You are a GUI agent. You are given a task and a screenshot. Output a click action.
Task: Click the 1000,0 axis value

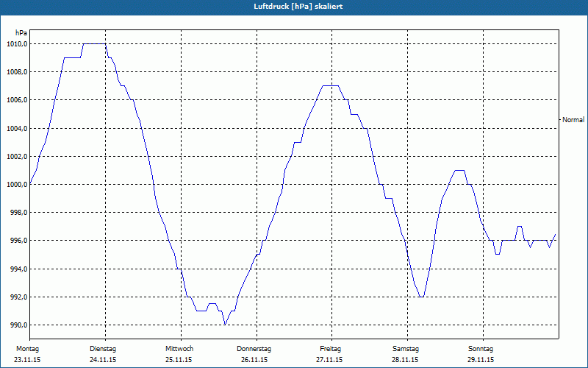(17, 185)
